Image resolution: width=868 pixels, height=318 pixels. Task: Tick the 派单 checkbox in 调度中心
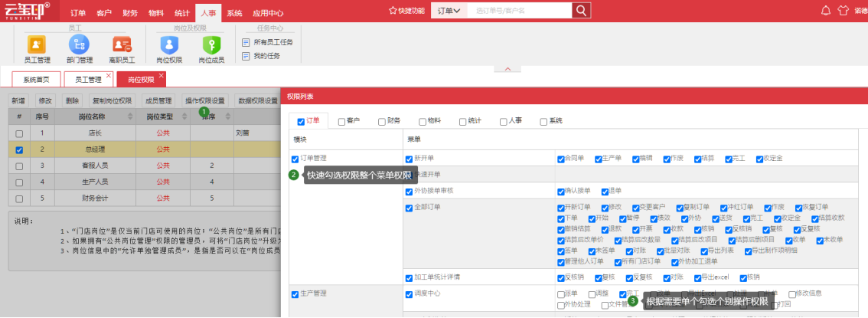[561, 294]
